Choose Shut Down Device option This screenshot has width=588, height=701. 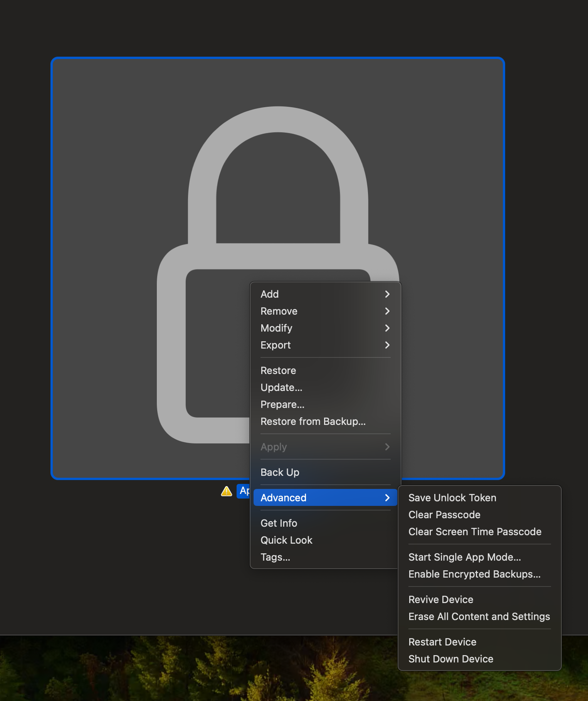pos(480,659)
